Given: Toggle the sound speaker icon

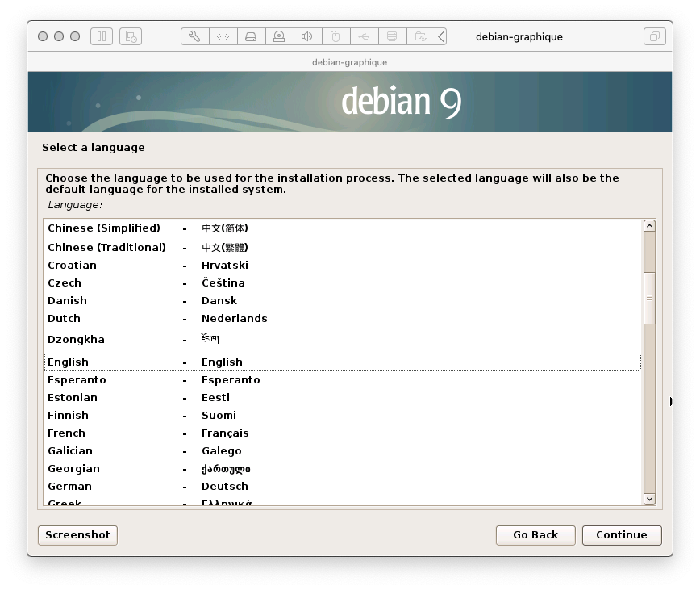Looking at the screenshot, I should (x=307, y=36).
